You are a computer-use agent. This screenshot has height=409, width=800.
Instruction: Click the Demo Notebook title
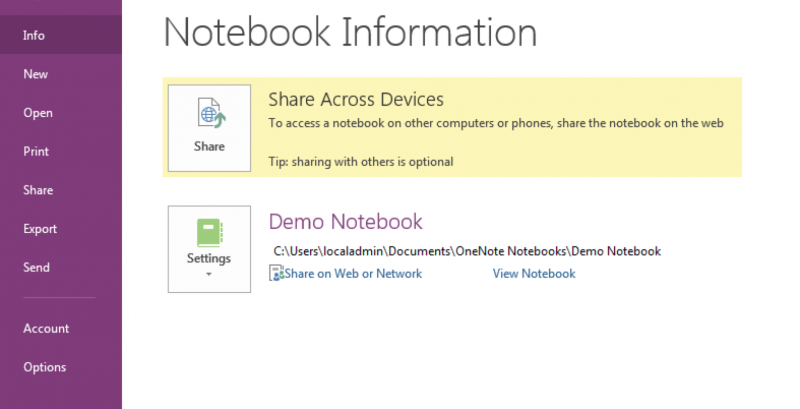point(345,222)
